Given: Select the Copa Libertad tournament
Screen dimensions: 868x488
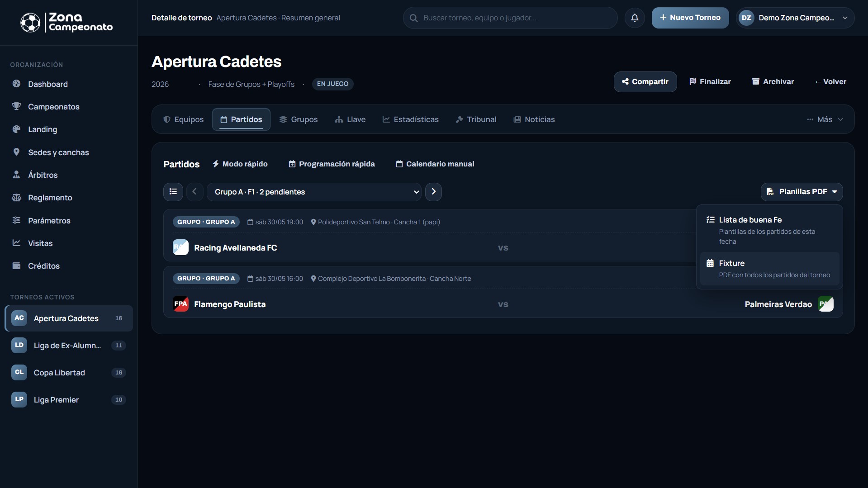Looking at the screenshot, I should (69, 373).
